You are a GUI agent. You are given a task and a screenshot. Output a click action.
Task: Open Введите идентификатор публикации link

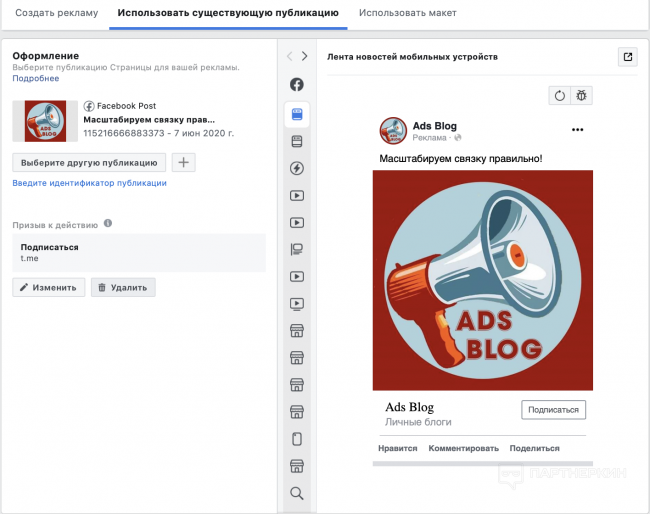[x=89, y=183]
